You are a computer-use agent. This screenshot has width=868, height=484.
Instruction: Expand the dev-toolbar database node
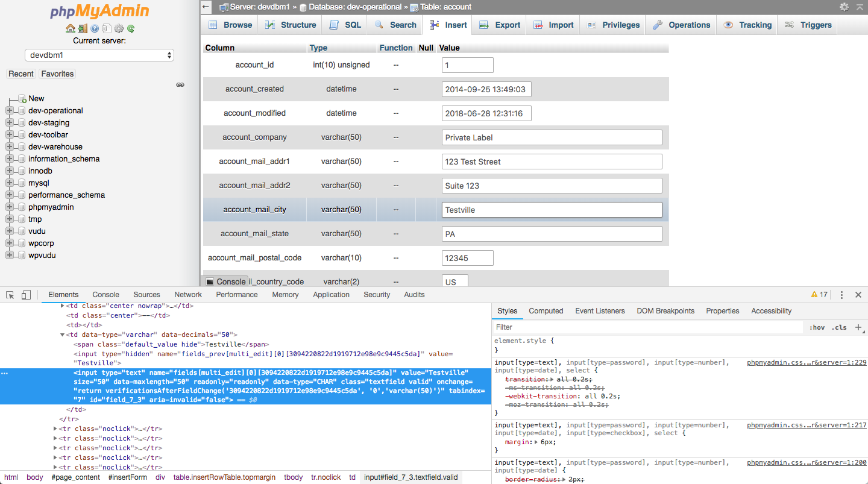[x=10, y=135]
